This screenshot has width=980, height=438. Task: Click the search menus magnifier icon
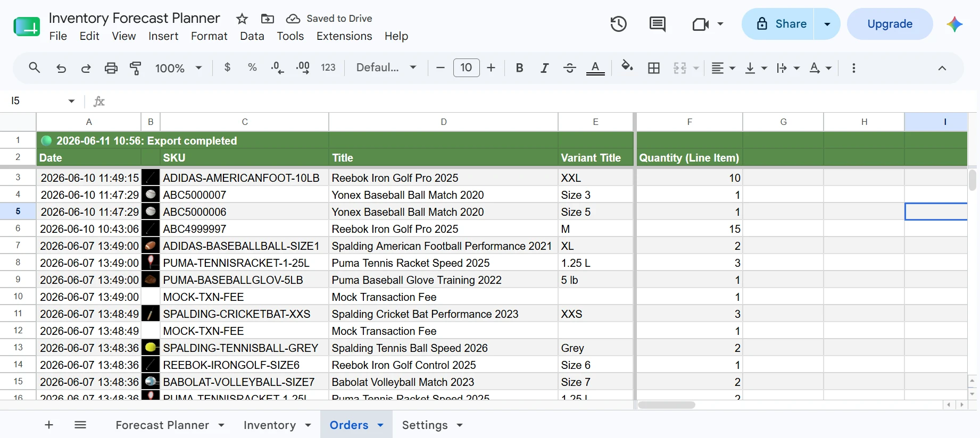click(x=35, y=68)
